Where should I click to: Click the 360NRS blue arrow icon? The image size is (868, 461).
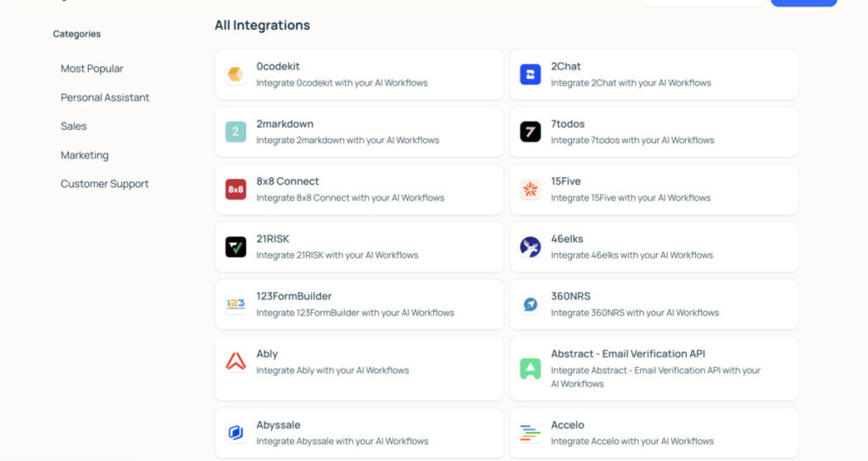[x=531, y=304]
